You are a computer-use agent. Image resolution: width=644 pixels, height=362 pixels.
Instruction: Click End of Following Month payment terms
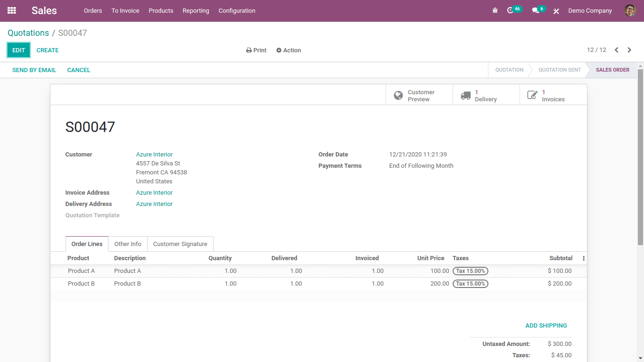click(x=421, y=166)
